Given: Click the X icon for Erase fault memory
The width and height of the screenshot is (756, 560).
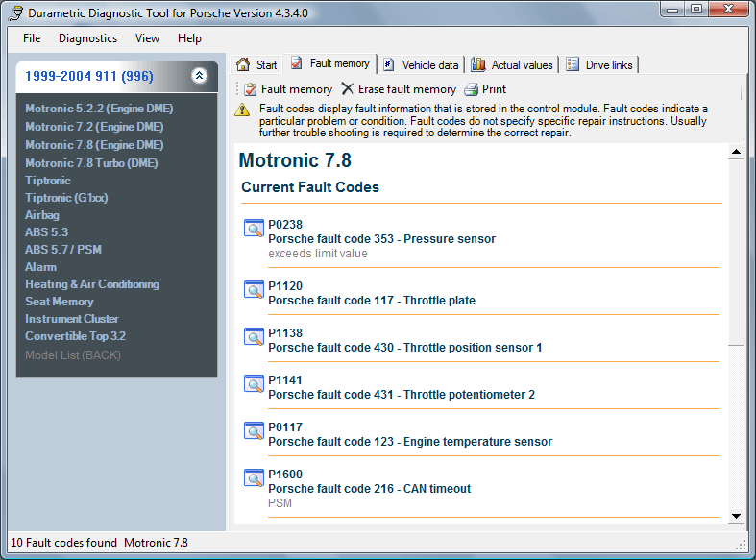Looking at the screenshot, I should click(347, 88).
